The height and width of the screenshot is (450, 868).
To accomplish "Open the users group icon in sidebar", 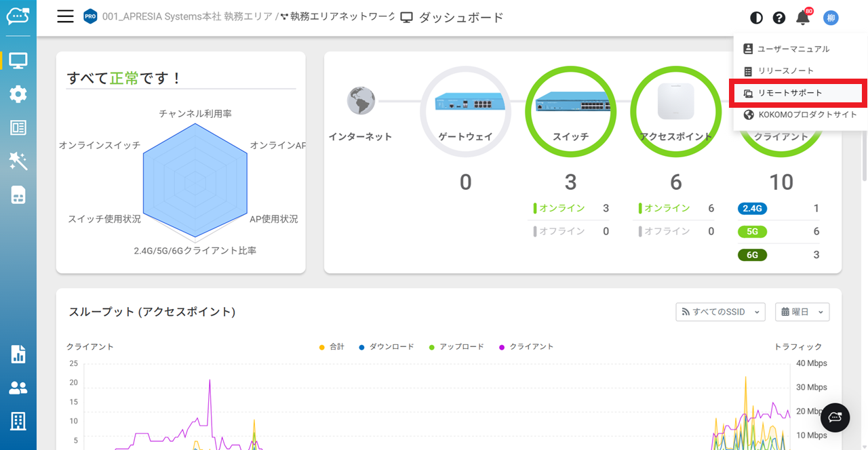I will (x=18, y=388).
